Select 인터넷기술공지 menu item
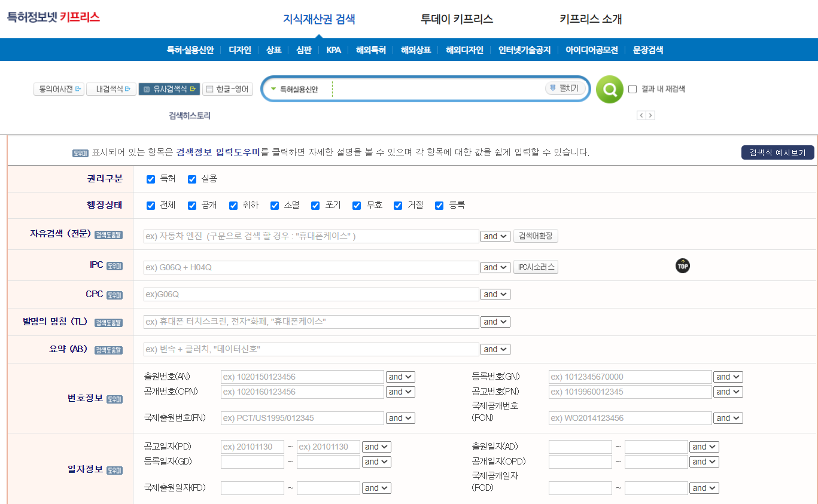 (524, 50)
